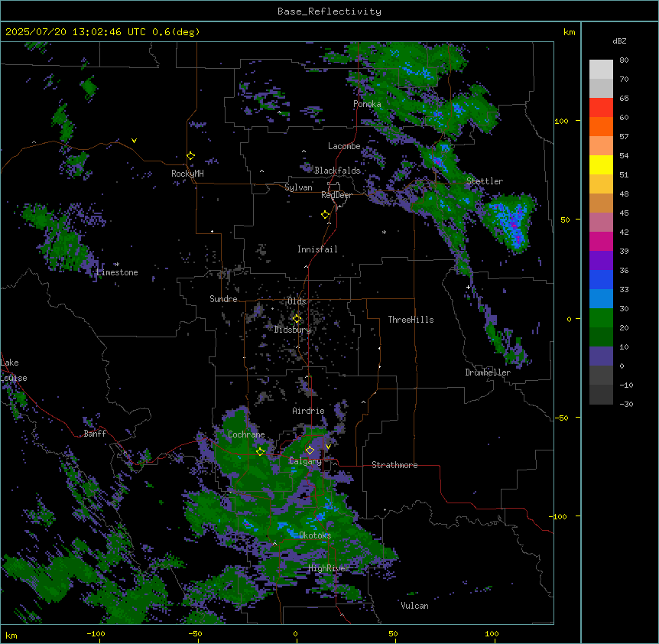Click the Okotoks town label
Screen dimensions: 659x644
[315, 535]
